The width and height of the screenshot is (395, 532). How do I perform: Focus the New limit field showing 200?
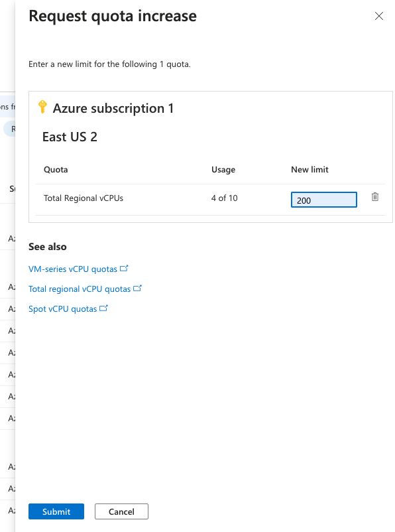tap(324, 200)
